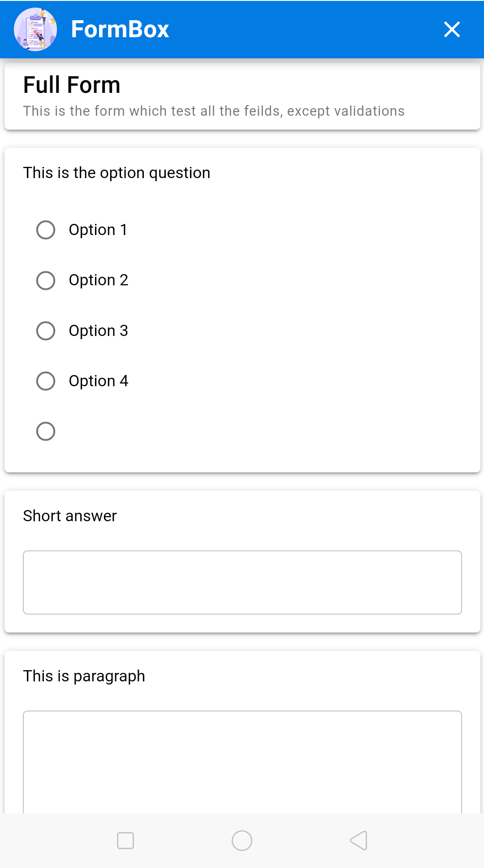Tap the Recent apps square icon

point(125,841)
